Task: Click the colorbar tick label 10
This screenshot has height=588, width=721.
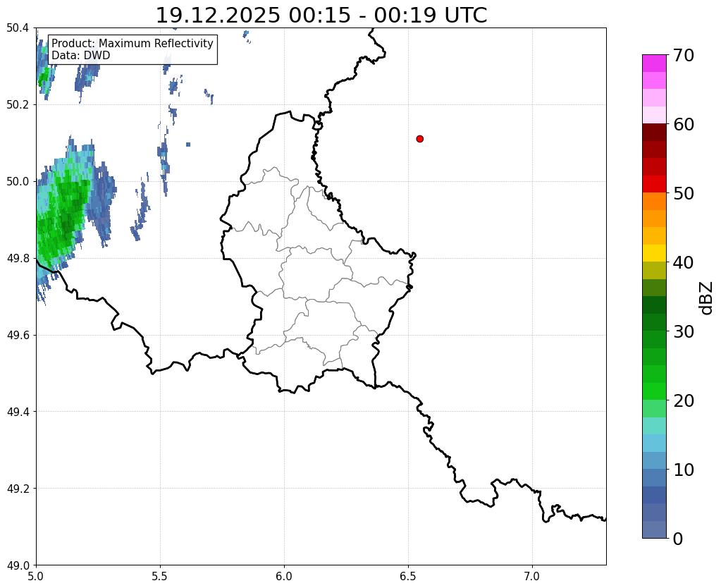Action: coord(683,470)
